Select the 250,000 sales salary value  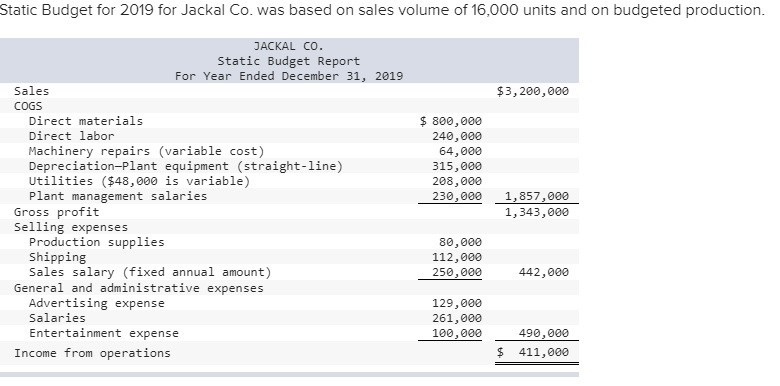pos(457,272)
